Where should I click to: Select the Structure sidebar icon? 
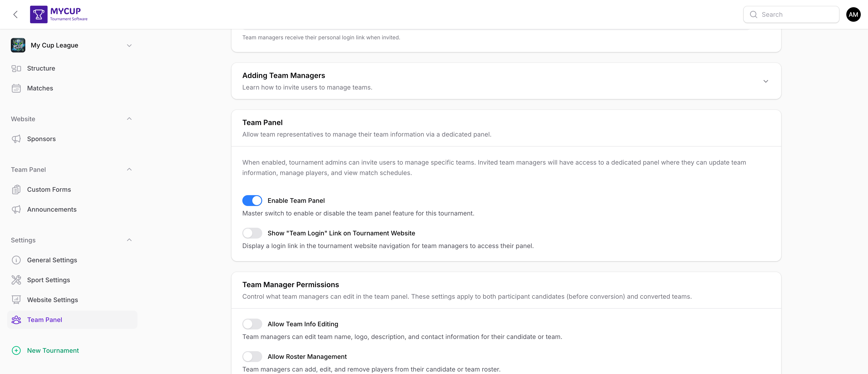[x=17, y=68]
